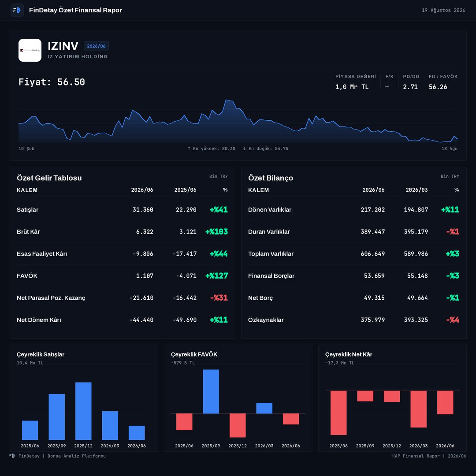Click the 18 Ağu chart end date

pos(449,149)
